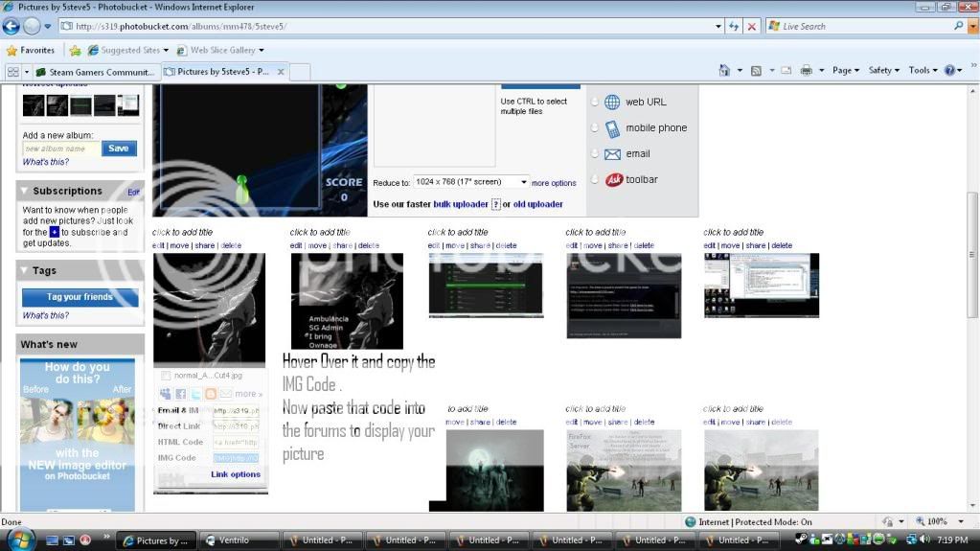Open the Favorites star button
Image resolution: width=980 pixels, height=551 pixels.
[x=31, y=50]
